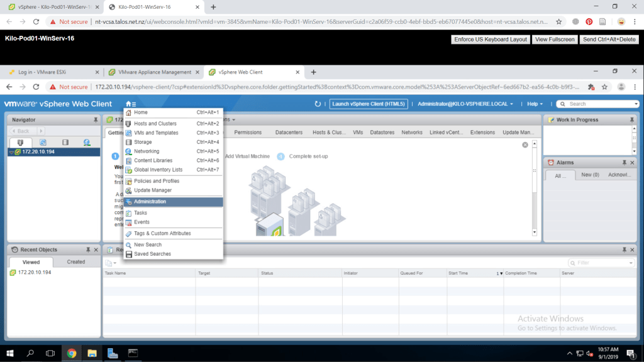Open the Help dropdown menu
The height and width of the screenshot is (362, 644).
click(x=535, y=104)
